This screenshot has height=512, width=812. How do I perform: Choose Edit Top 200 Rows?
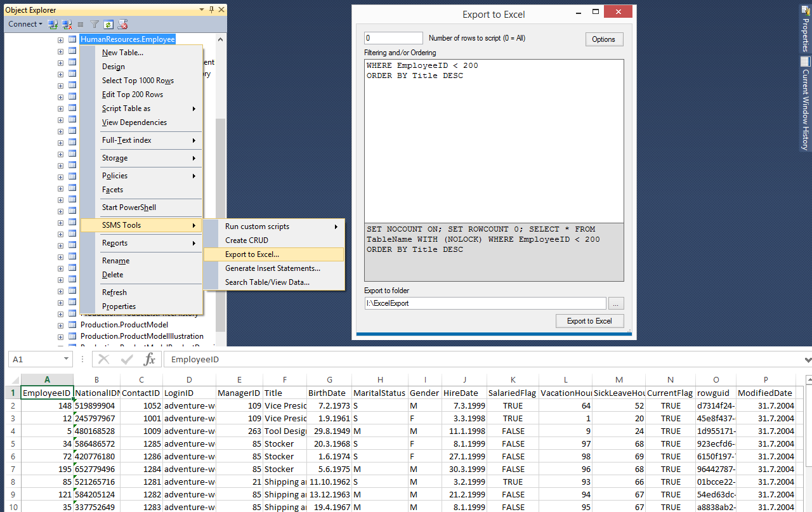tap(141, 95)
